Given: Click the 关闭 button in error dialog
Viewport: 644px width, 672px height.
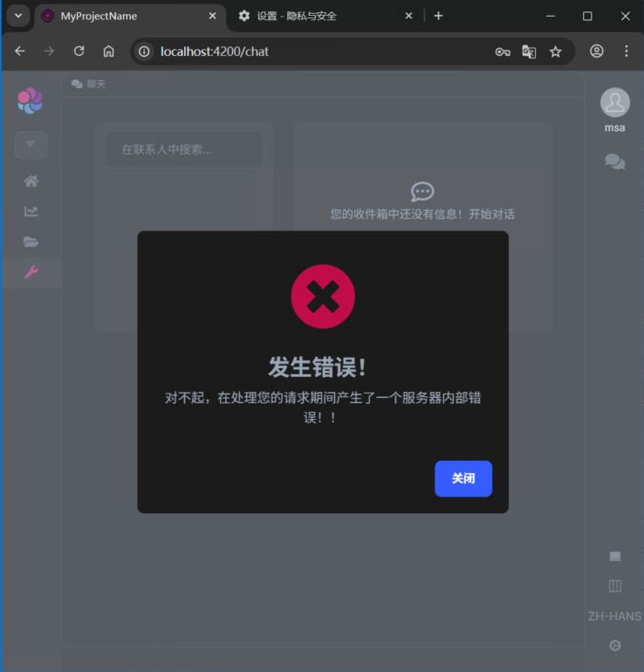Looking at the screenshot, I should tap(463, 478).
